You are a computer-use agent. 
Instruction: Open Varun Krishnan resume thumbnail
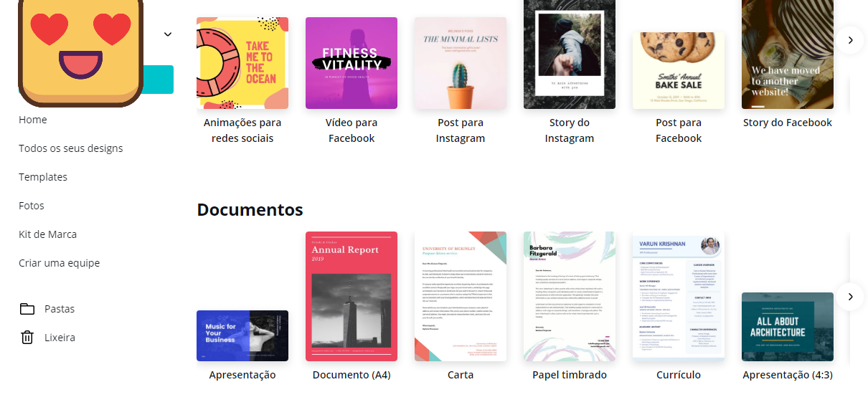click(679, 297)
